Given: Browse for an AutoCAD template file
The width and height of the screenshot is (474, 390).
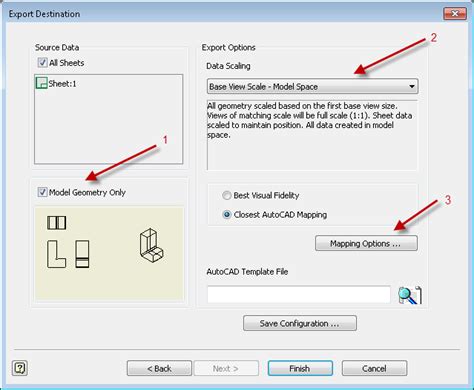Looking at the screenshot, I should coord(410,295).
